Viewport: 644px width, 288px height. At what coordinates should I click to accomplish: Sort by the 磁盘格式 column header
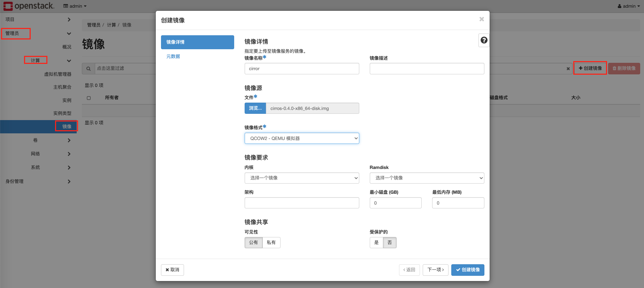pyautogui.click(x=499, y=98)
